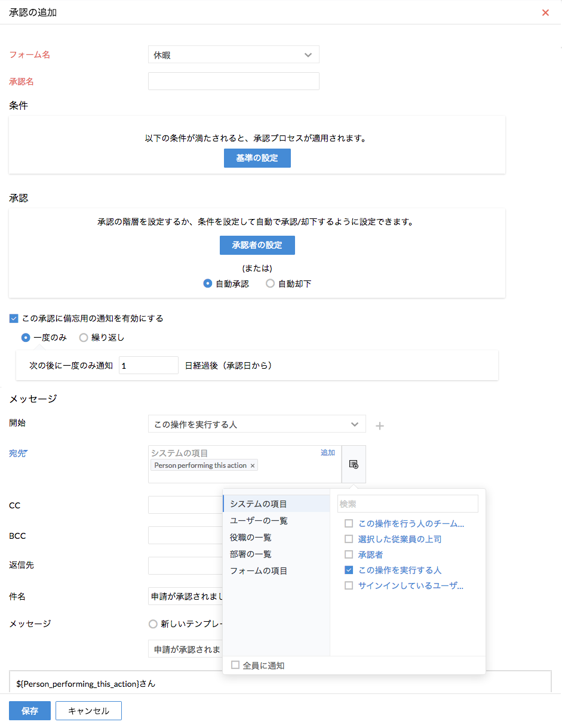Select フォームの項目 category in popup
This screenshot has height=728, width=562.
[277, 571]
